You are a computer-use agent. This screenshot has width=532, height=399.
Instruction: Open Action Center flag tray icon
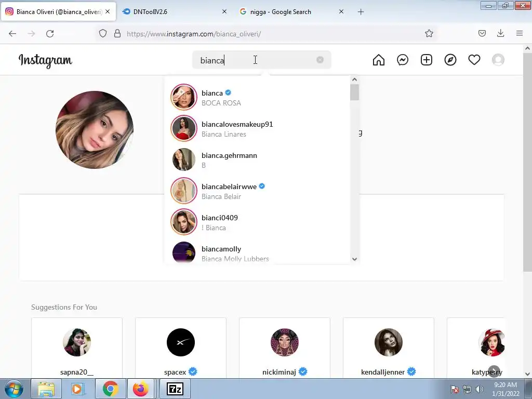point(454,389)
